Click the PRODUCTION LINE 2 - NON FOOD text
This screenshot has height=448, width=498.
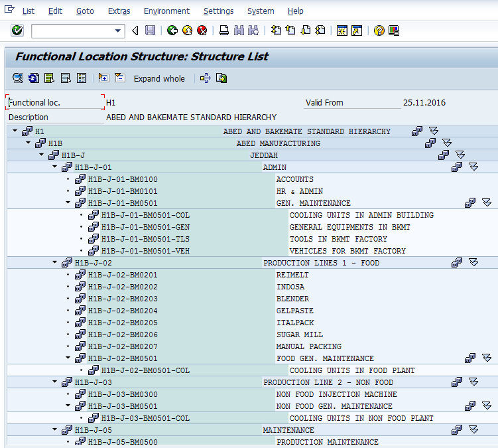tap(328, 382)
